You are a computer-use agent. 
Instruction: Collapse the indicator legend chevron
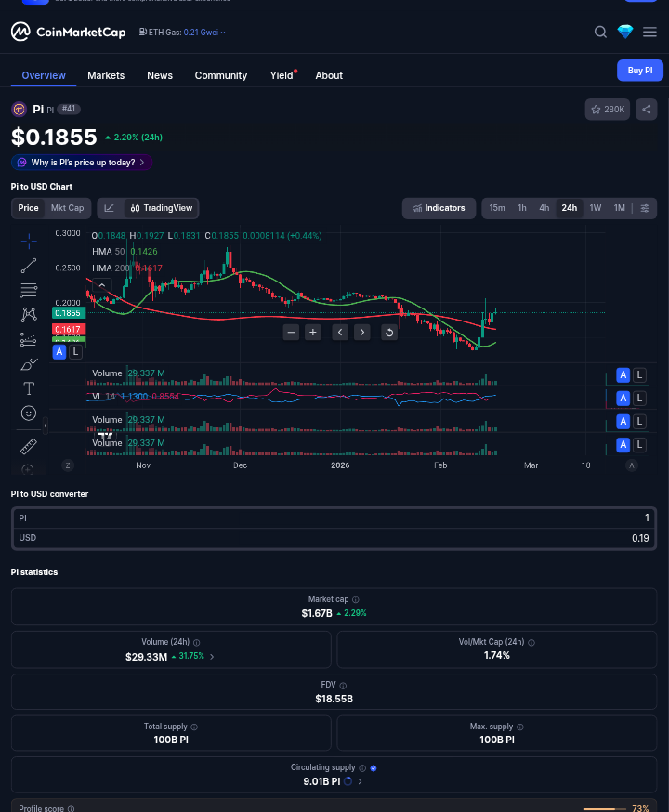click(102, 285)
